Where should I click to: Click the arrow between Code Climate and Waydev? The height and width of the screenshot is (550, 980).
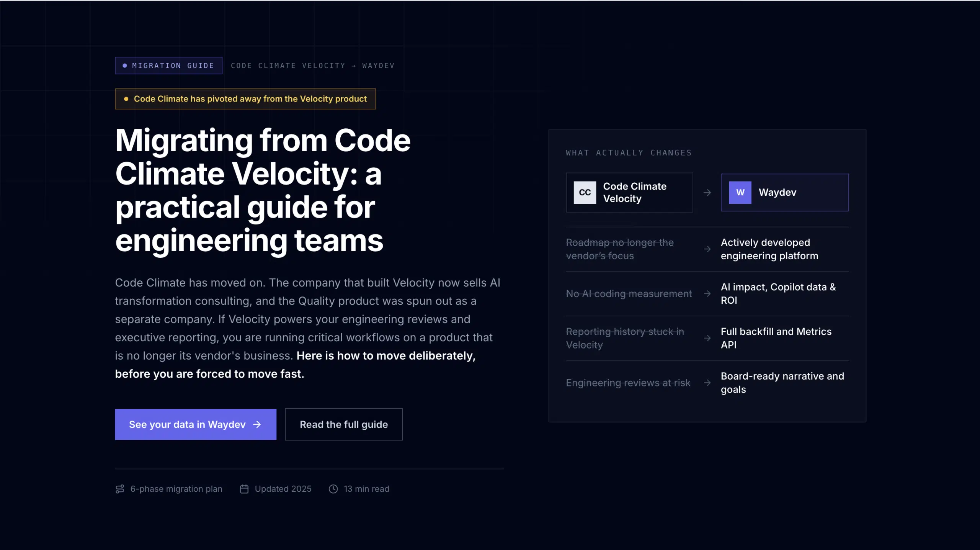coord(707,192)
